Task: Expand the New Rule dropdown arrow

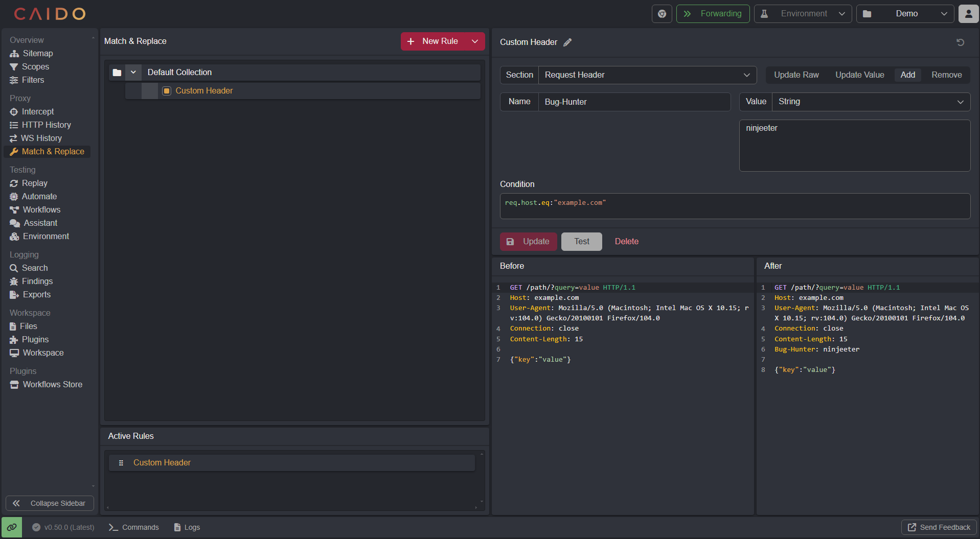Action: [x=475, y=41]
